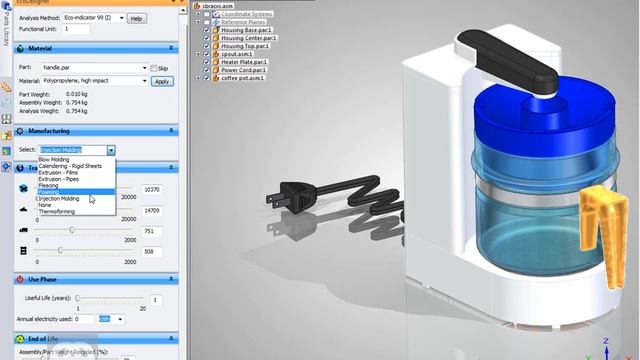Open the Analysis Method dropdown

point(121,18)
